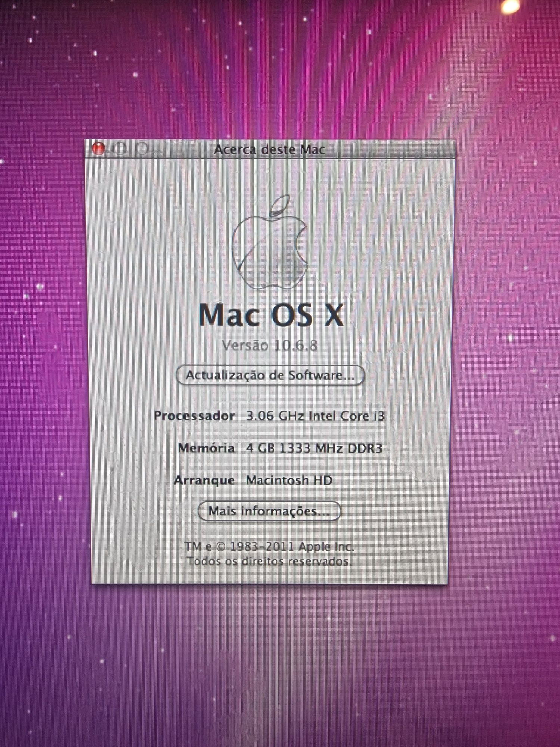This screenshot has width=560, height=747.
Task: Click the Todos os direitos reservados text
Action: [269, 561]
